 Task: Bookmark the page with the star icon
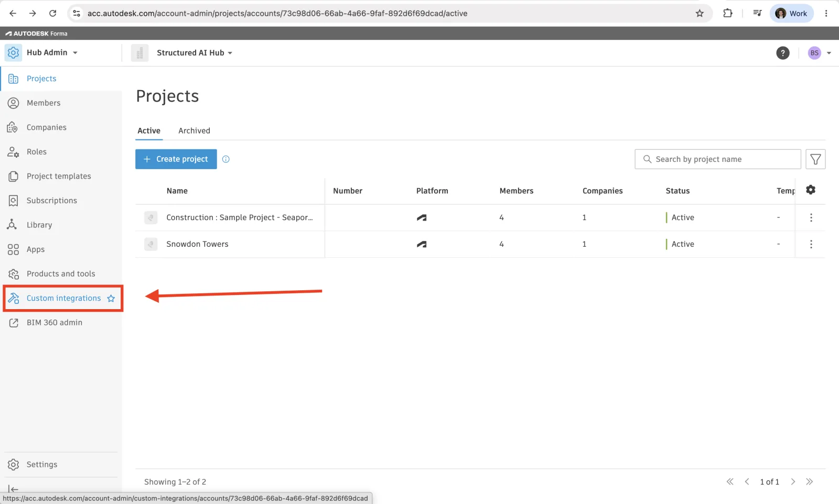[x=700, y=14]
